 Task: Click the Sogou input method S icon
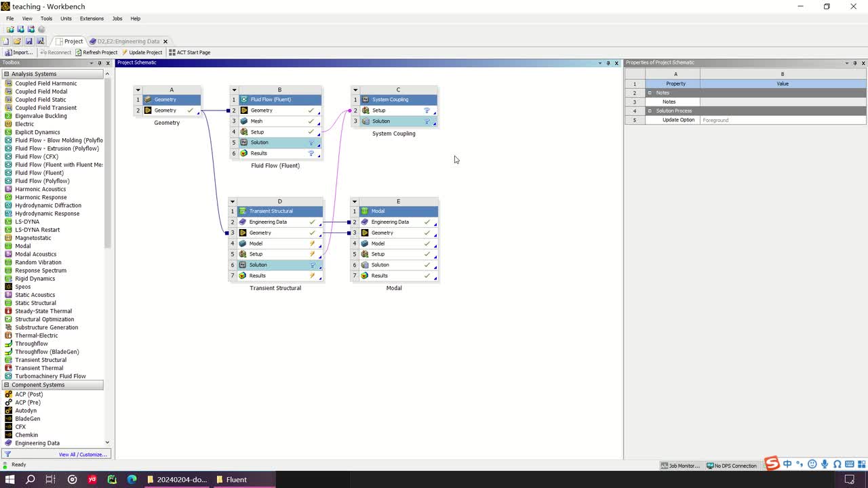(772, 464)
